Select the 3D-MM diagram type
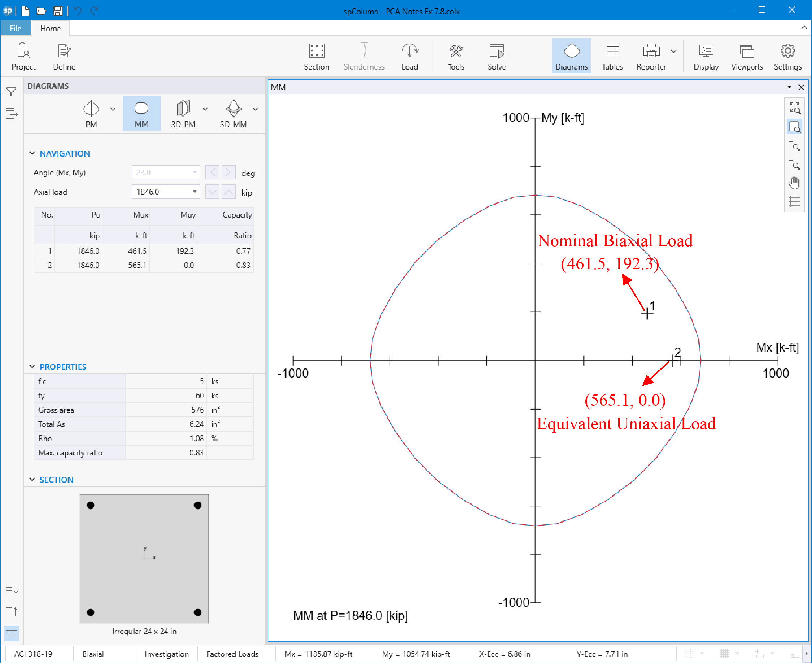Viewport: 812px width, 663px height. pos(233,114)
